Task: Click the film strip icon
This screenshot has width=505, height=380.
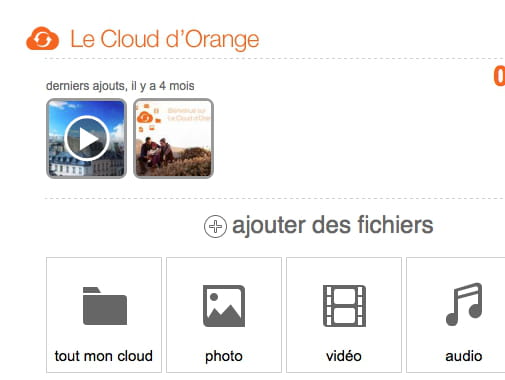Action: click(344, 306)
